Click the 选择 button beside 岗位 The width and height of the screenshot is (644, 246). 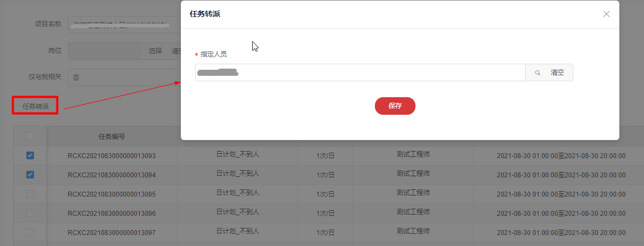click(155, 51)
